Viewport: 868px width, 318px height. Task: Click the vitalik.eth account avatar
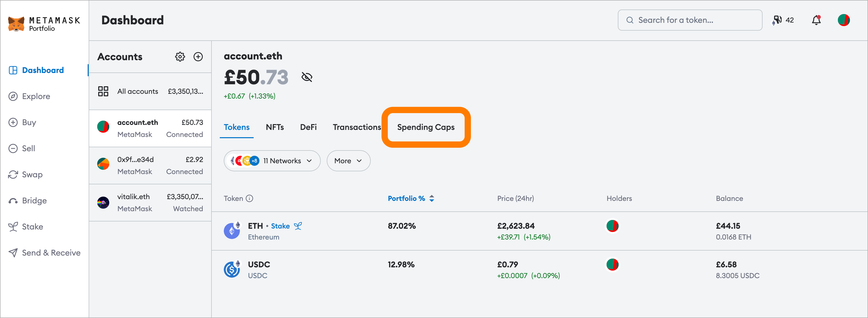[103, 203]
